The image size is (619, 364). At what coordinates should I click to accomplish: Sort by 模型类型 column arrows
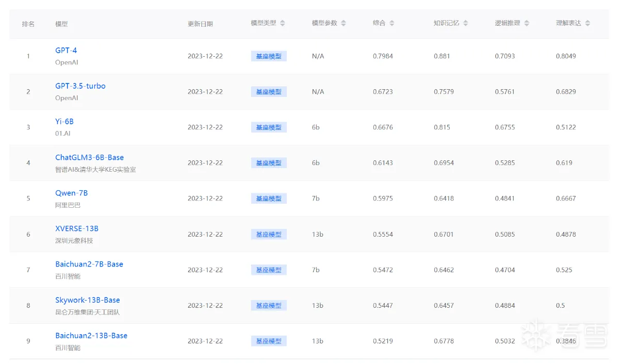tap(282, 23)
